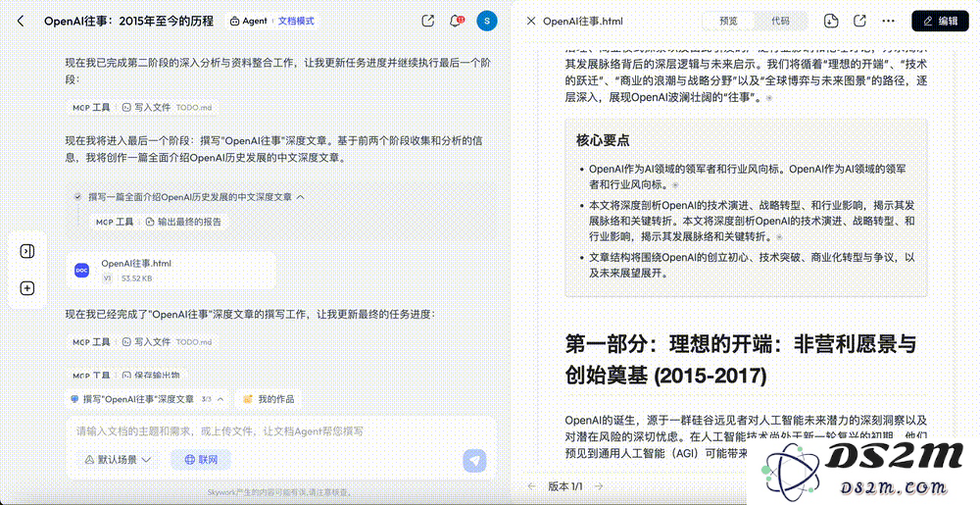Click the 编辑 button
980x505 pixels.
[940, 21]
